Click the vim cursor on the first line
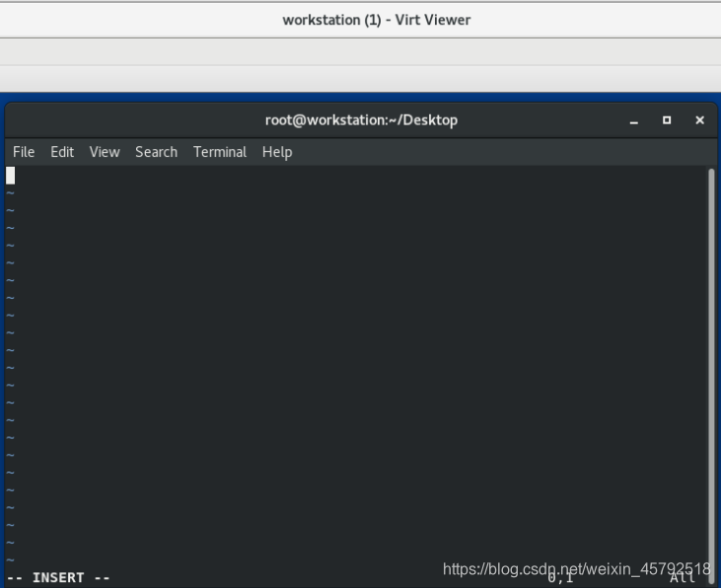 (10, 176)
